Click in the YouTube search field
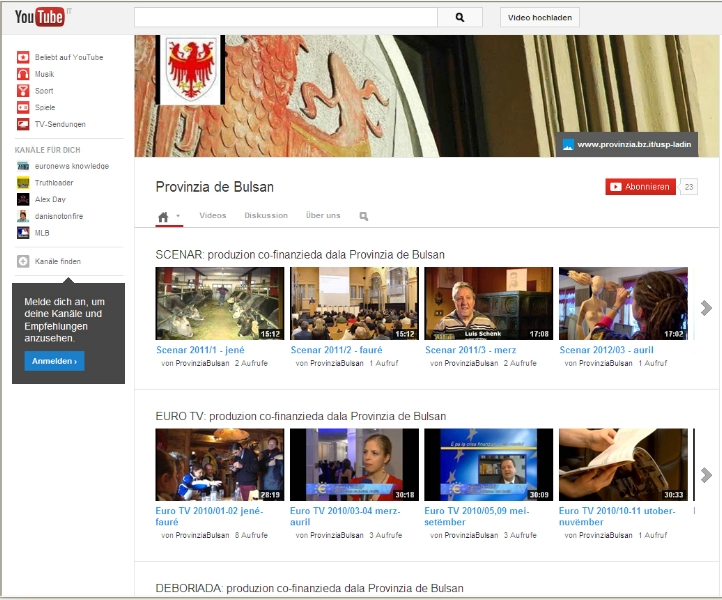 pos(286,17)
